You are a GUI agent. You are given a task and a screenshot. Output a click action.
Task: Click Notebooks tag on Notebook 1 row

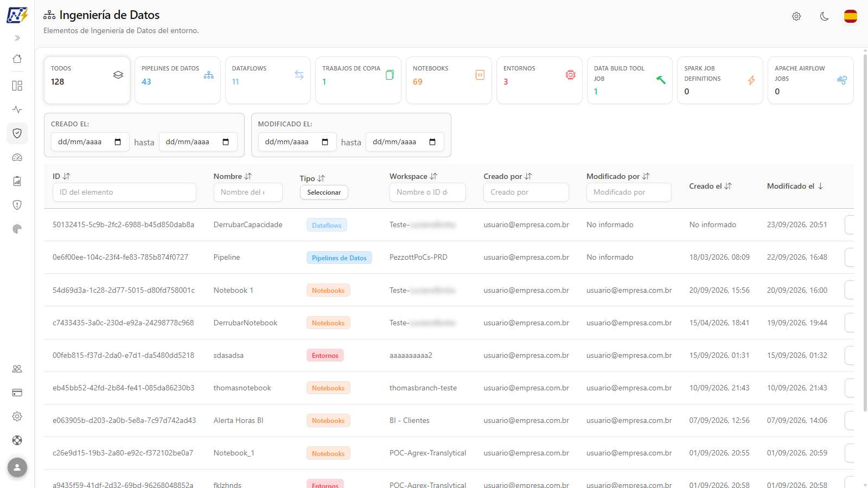328,290
